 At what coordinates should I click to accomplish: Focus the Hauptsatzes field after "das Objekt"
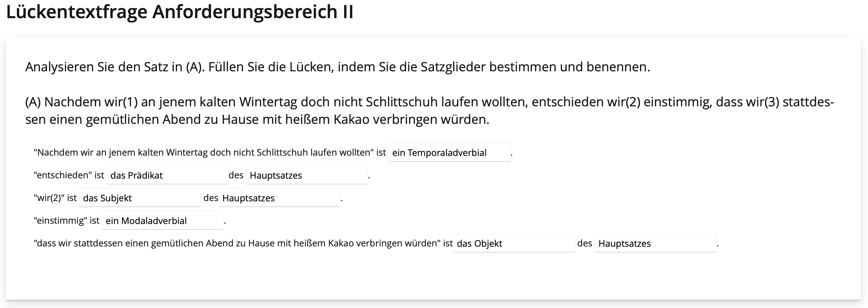tap(656, 243)
